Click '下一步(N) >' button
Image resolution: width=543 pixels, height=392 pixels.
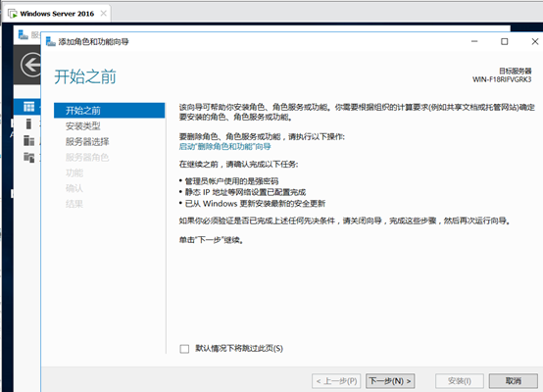pyautogui.click(x=390, y=381)
